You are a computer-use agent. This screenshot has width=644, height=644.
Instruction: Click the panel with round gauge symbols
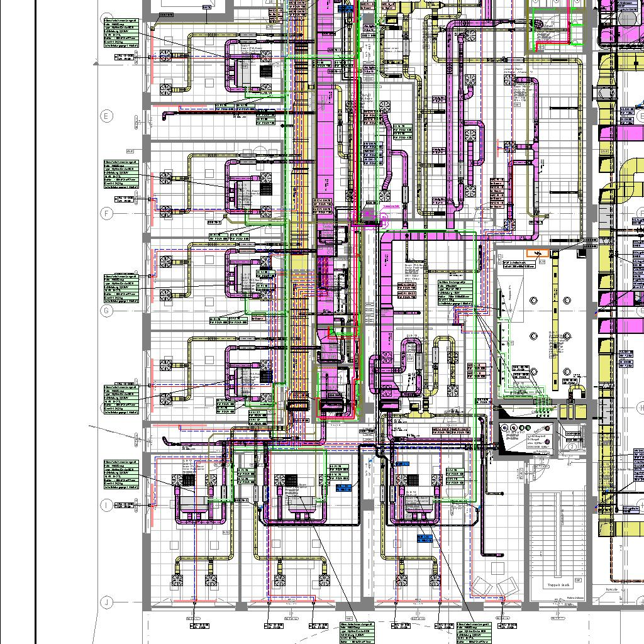click(x=524, y=436)
